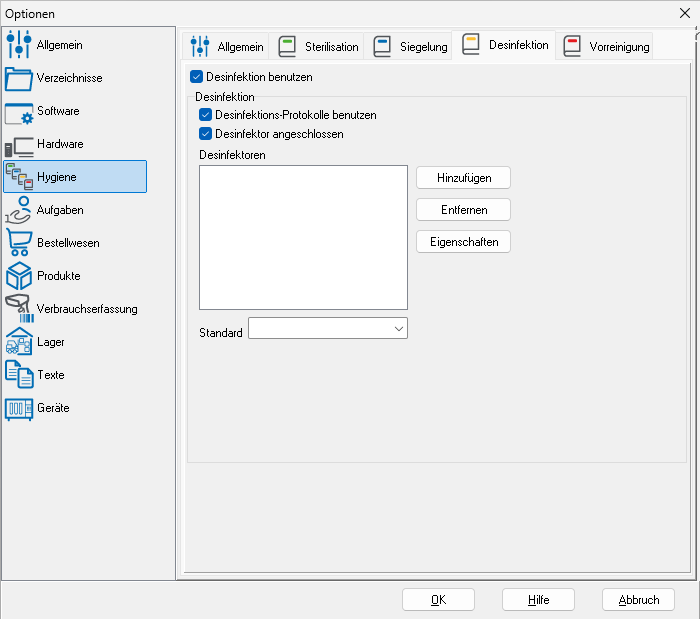
Task: Select the Software gear window icon
Action: pos(19,111)
